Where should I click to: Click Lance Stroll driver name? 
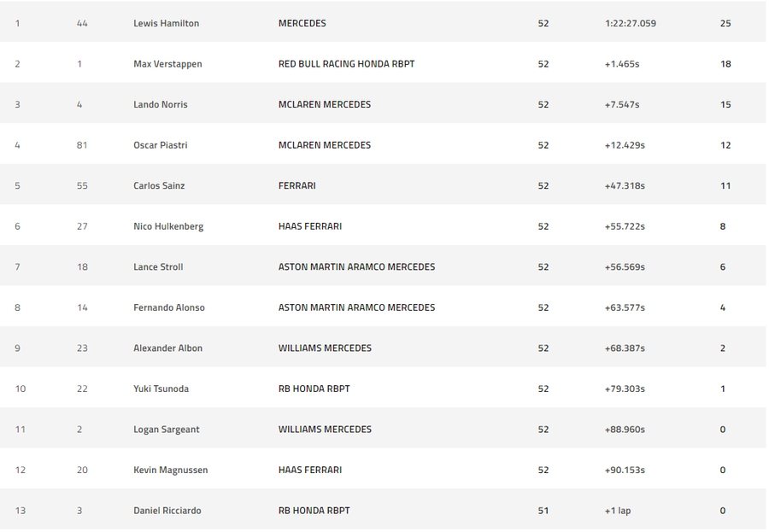click(x=158, y=266)
